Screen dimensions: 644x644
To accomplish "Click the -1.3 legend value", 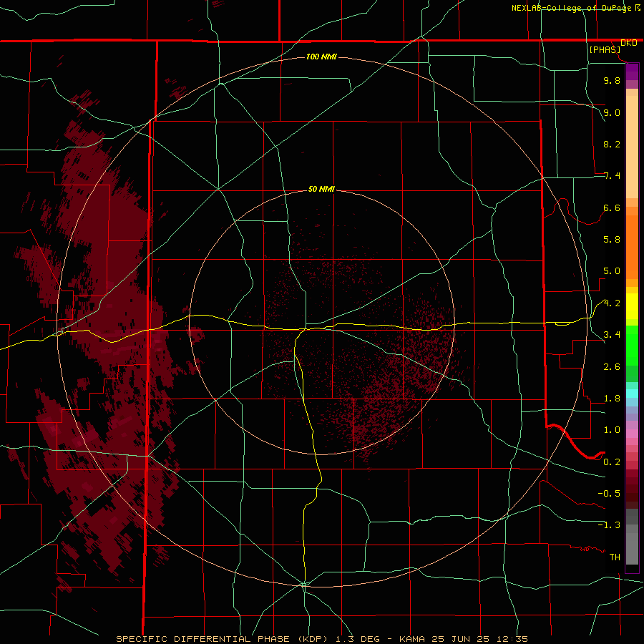I will click(609, 525).
